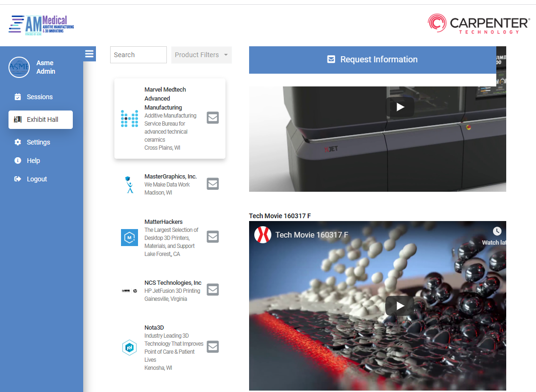The image size is (536, 392).
Task: Email NCS Technologies via envelope icon
Action: (x=213, y=290)
